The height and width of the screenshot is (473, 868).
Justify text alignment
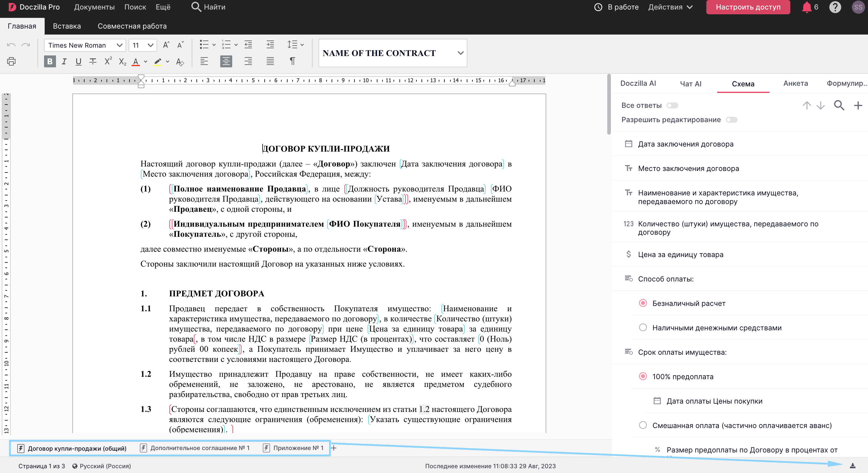[x=270, y=61]
